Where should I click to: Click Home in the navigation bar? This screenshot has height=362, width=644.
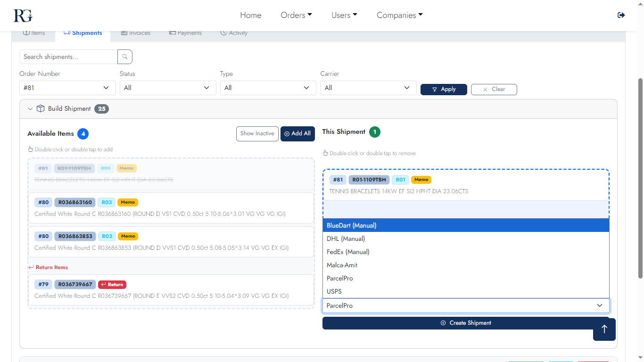coord(250,15)
